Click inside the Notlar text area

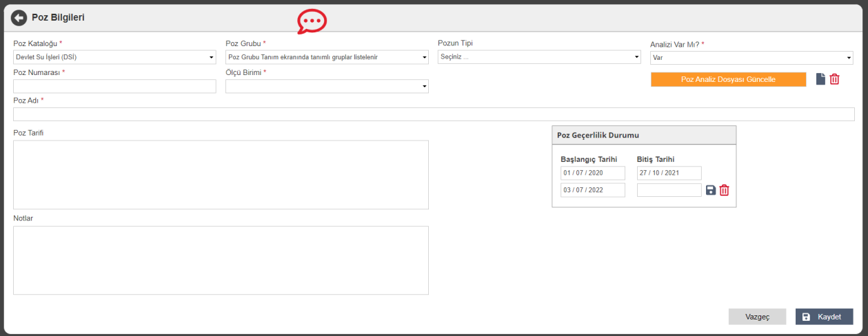pyautogui.click(x=221, y=260)
